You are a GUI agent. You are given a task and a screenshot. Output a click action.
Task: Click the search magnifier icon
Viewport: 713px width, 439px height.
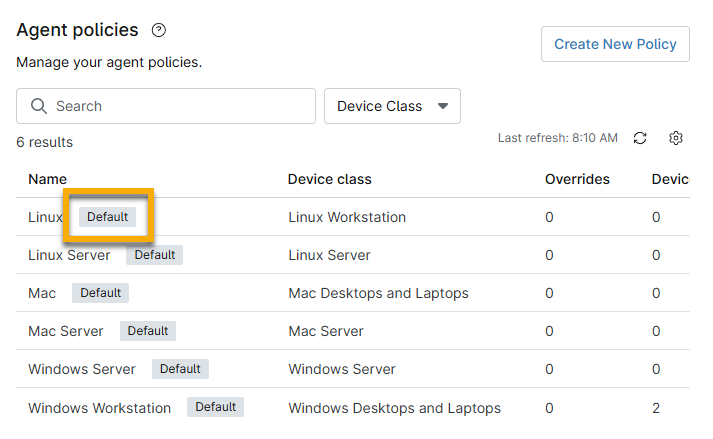tap(39, 106)
